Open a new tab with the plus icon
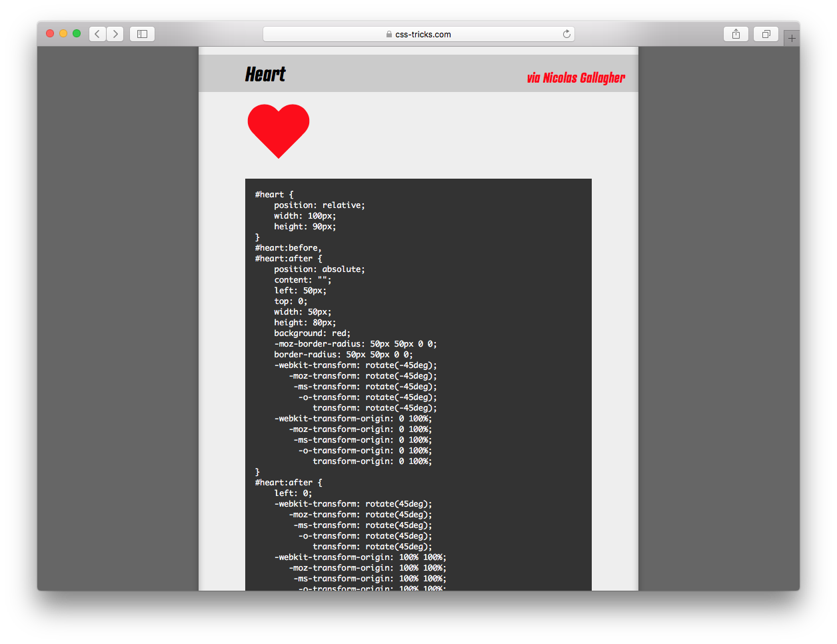The image size is (837, 644). point(792,37)
